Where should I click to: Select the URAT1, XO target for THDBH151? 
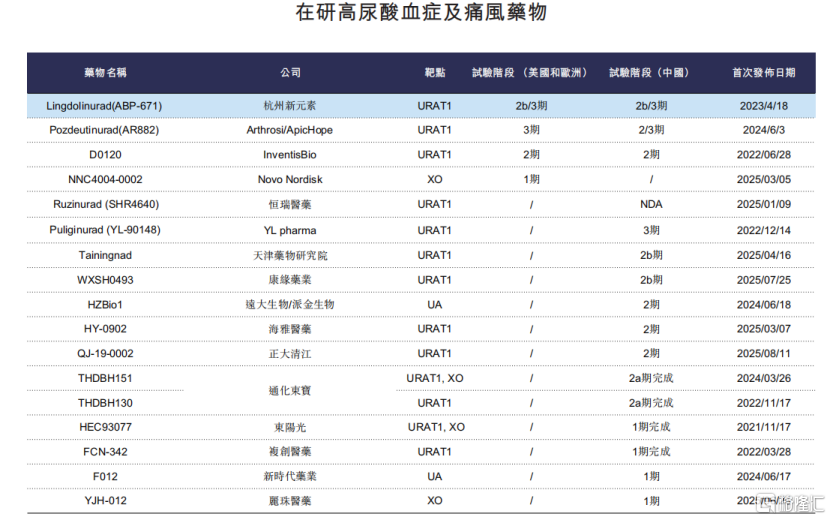[435, 378]
